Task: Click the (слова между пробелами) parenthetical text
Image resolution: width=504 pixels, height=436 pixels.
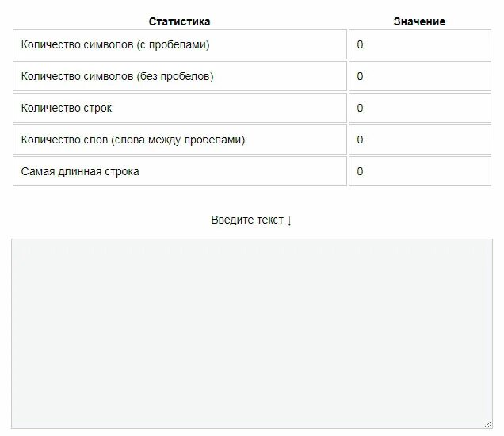Action: 178,140
